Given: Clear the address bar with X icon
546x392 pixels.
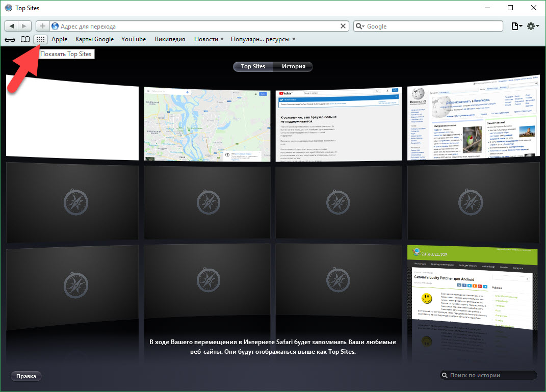Looking at the screenshot, I should pos(344,26).
